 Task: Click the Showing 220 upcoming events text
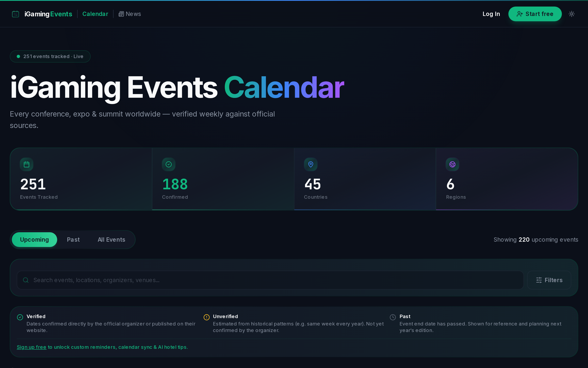tap(536, 240)
